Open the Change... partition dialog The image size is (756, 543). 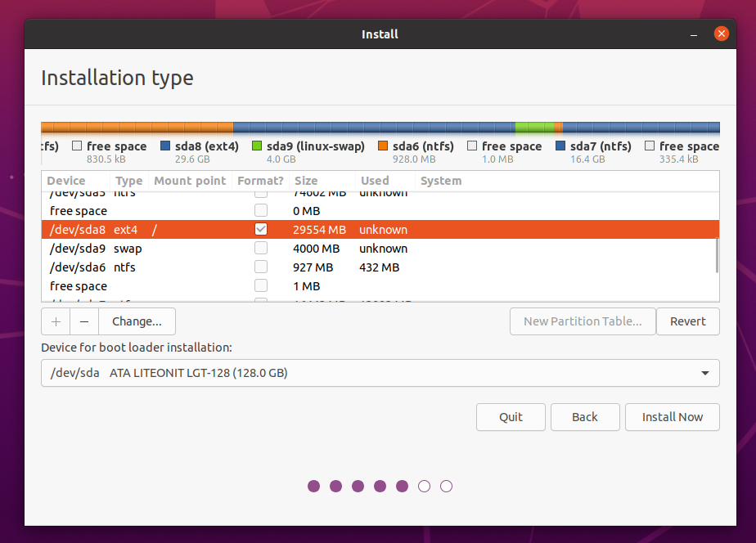(x=137, y=321)
